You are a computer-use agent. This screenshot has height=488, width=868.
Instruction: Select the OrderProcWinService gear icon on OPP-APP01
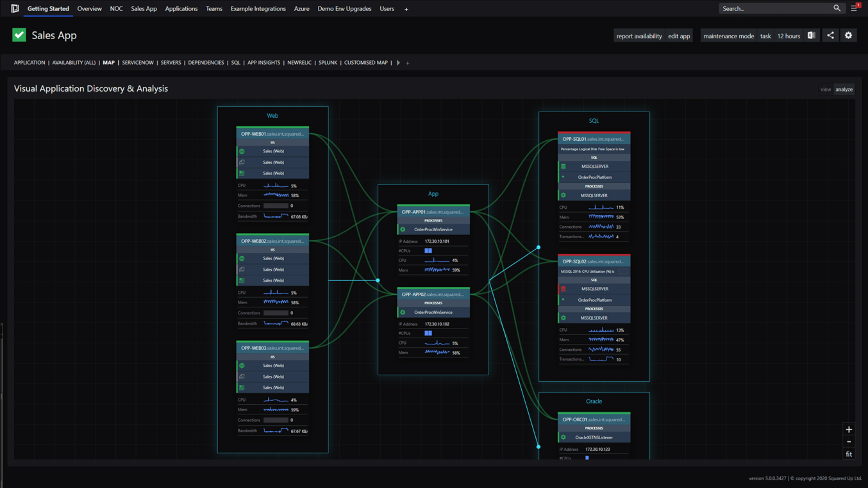point(402,228)
